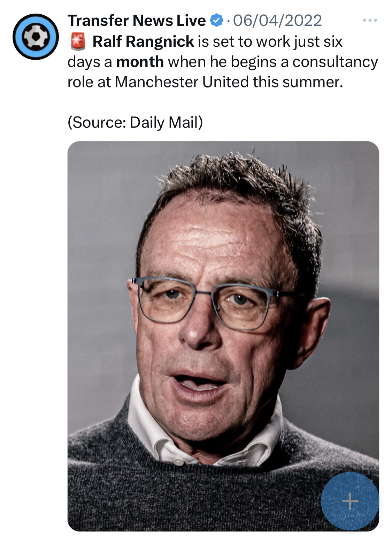
Task: Open the attached photo of the man
Action: [x=223, y=336]
